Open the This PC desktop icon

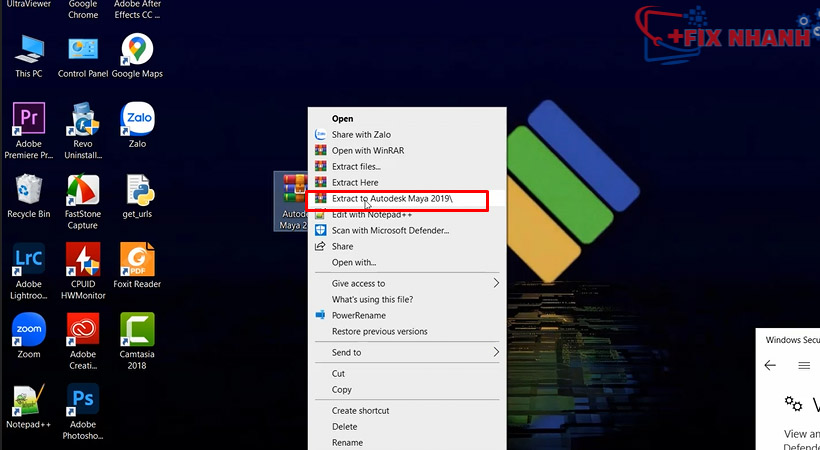click(x=29, y=56)
